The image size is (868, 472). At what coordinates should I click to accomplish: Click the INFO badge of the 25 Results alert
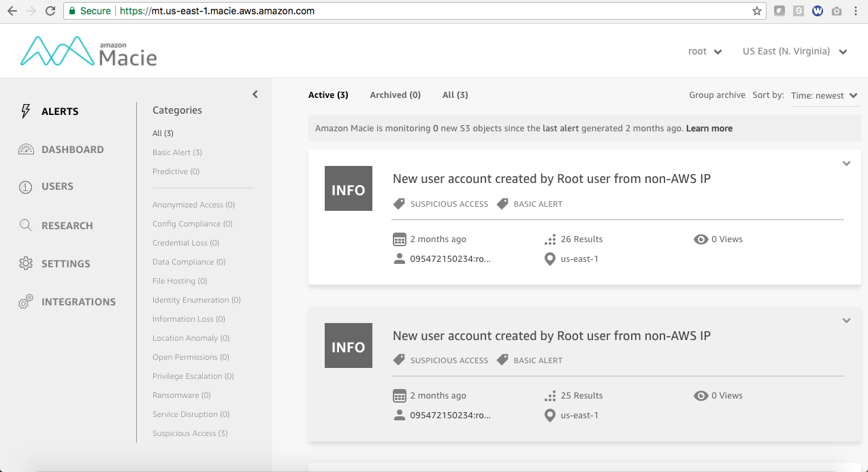349,345
